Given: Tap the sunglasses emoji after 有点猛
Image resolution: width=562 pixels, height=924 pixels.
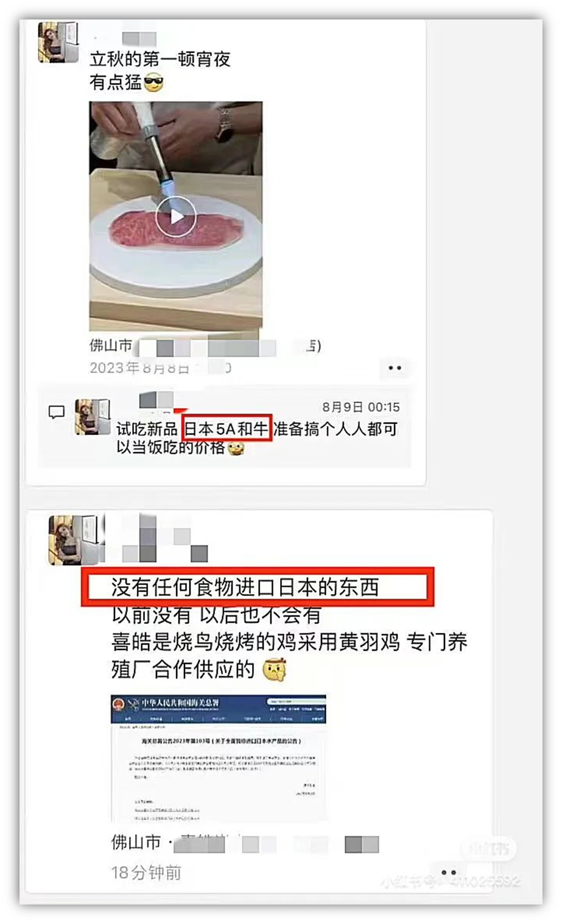Looking at the screenshot, I should coord(153,82).
